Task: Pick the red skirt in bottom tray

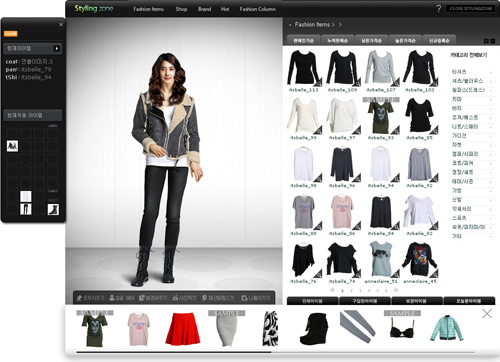Action: tap(182, 328)
